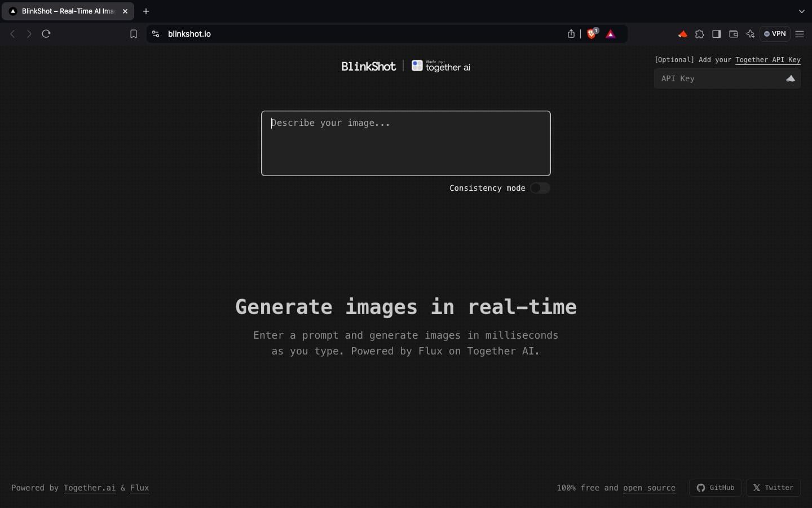Open site settings icon in address bar
This screenshot has width=812, height=508.
tap(156, 34)
